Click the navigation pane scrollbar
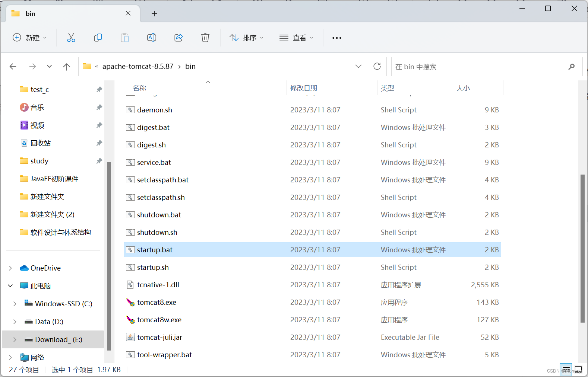Viewport: 588px width, 377px height. click(x=109, y=256)
